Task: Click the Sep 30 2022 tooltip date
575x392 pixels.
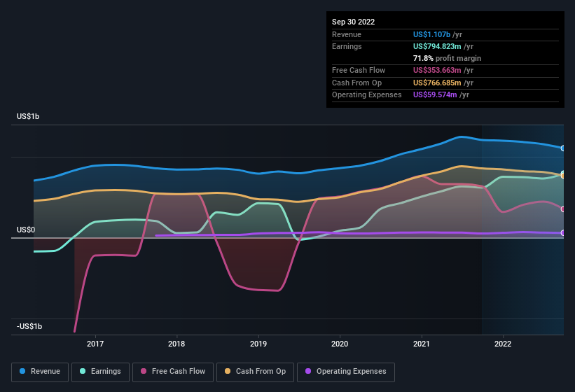Action: coord(353,22)
